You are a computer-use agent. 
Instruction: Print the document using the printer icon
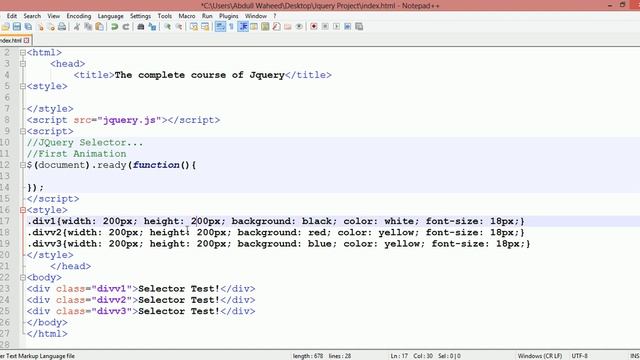point(62,27)
